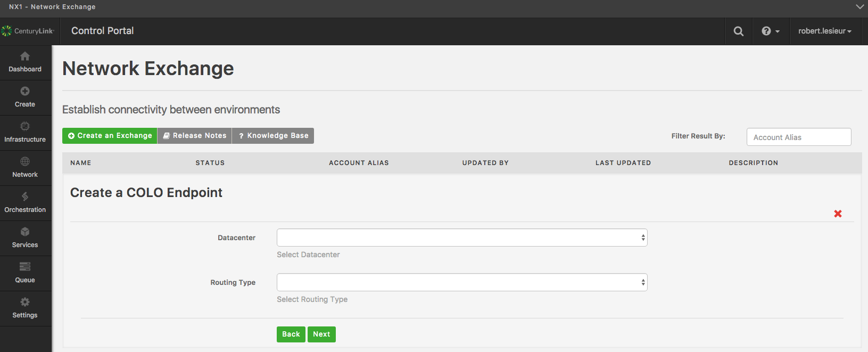Focus the Account Alias filter field
868x352 pixels.
click(x=798, y=137)
